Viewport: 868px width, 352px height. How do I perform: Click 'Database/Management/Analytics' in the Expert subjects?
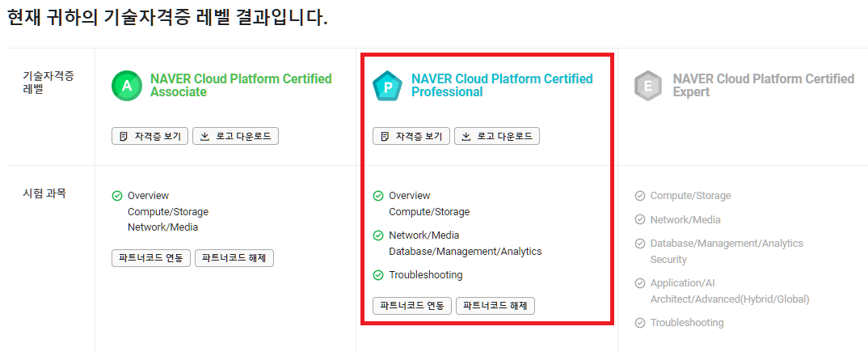pos(727,244)
